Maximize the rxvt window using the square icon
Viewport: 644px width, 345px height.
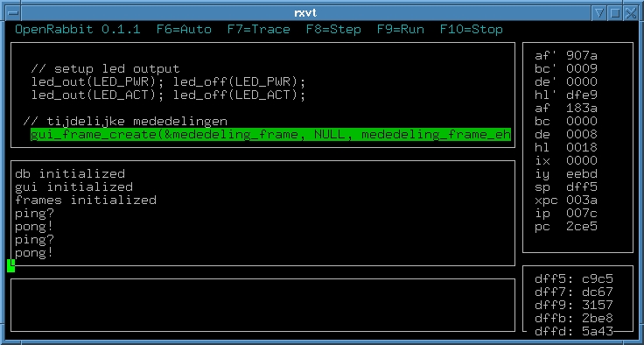(615, 13)
